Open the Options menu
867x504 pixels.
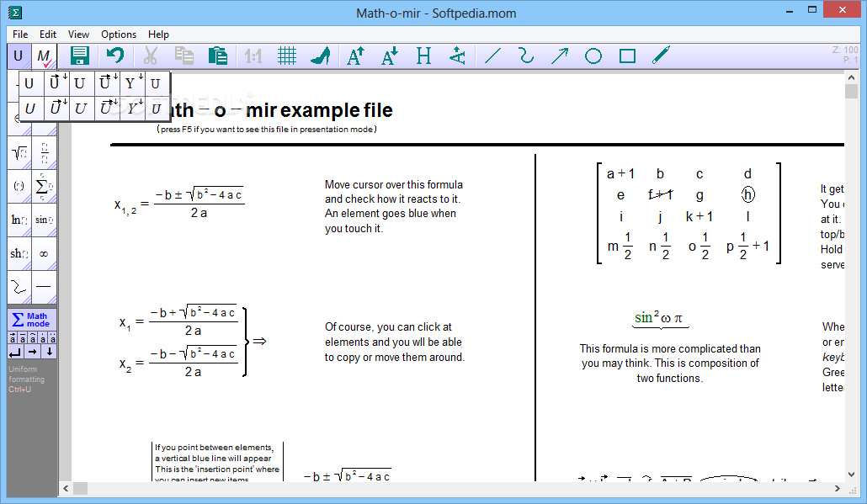(x=119, y=34)
